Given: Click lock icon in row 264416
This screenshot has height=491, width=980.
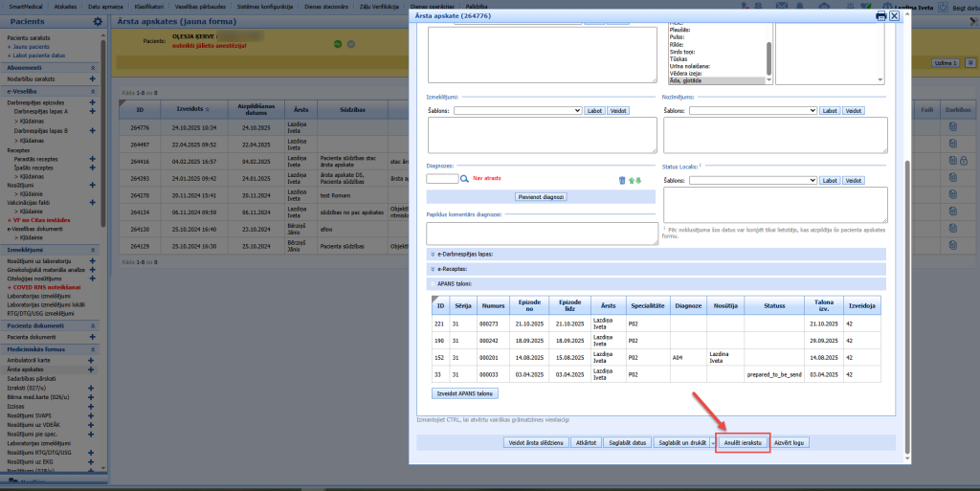Looking at the screenshot, I should (x=963, y=161).
